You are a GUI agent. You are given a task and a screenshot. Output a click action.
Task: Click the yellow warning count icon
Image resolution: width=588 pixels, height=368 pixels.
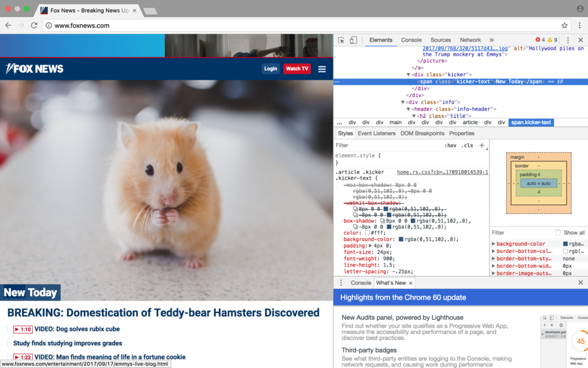[x=549, y=40]
